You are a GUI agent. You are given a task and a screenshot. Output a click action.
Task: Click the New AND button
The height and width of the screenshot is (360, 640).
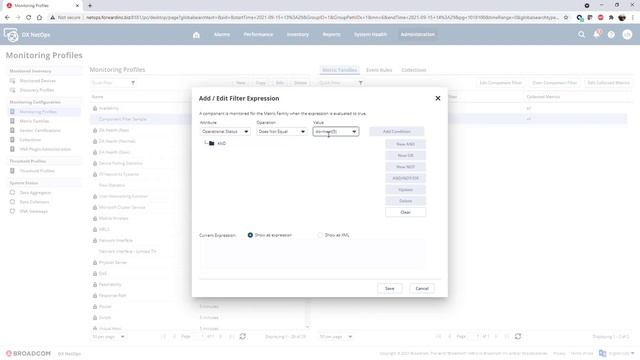(405, 144)
